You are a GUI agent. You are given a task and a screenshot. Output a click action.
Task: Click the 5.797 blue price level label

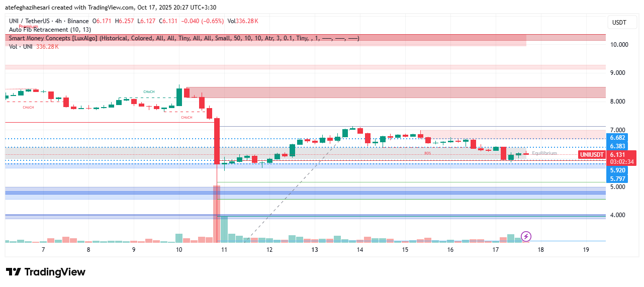pyautogui.click(x=617, y=178)
